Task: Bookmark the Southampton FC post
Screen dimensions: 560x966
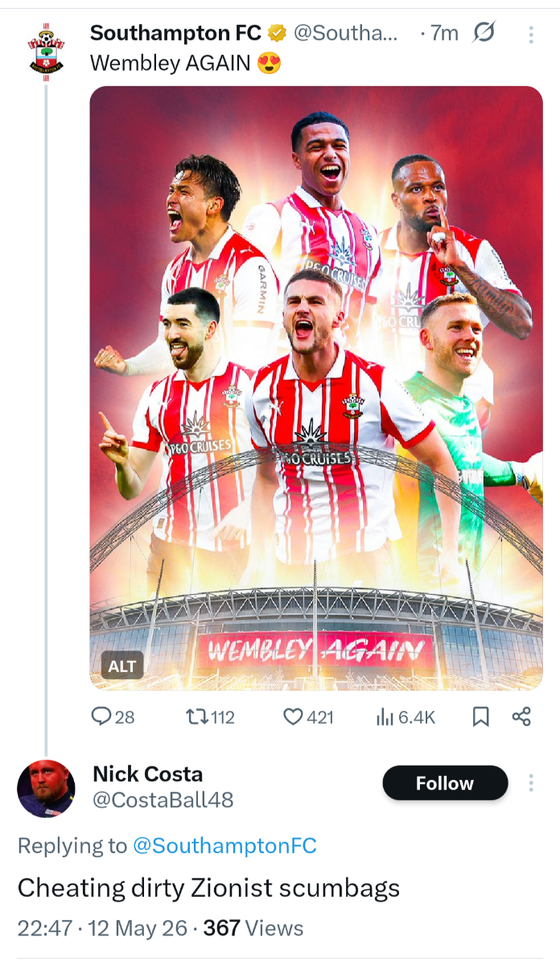Action: click(x=480, y=716)
